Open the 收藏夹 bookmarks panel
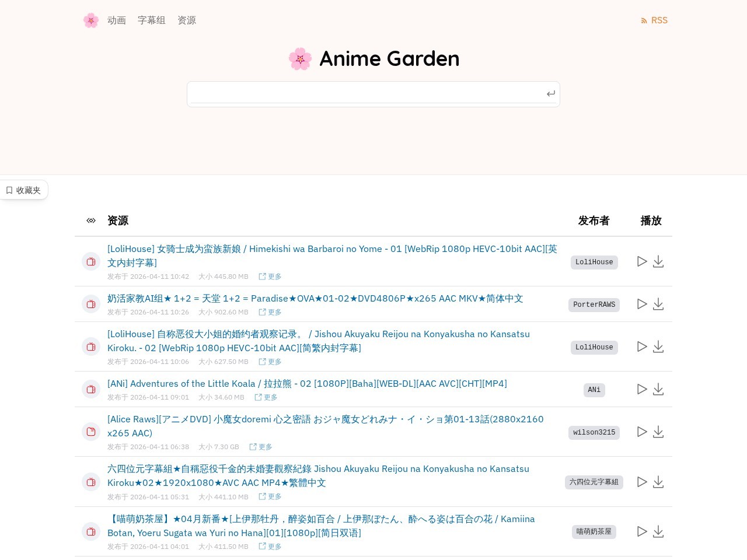 coord(23,190)
